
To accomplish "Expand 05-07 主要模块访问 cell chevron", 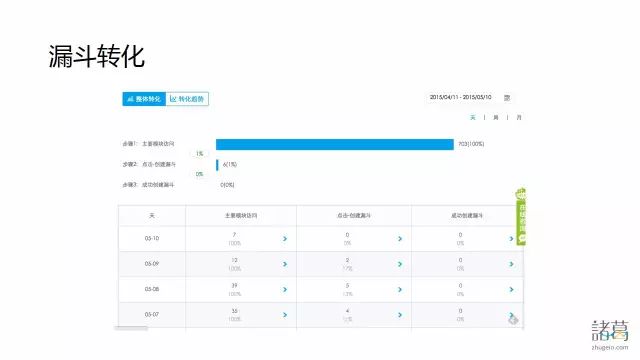I will 285,315.
